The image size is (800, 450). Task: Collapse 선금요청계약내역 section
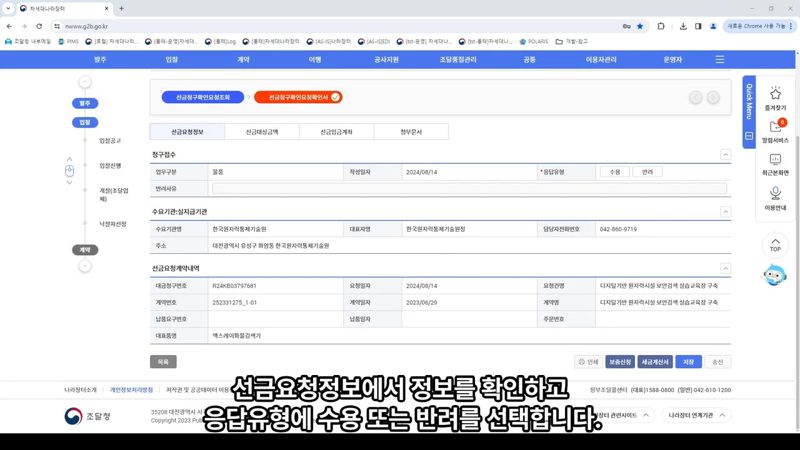(726, 268)
